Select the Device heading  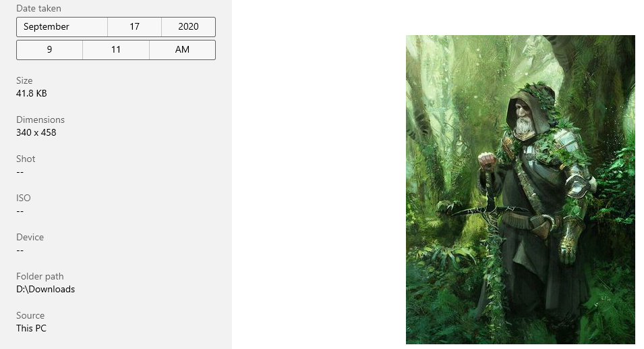(x=30, y=237)
